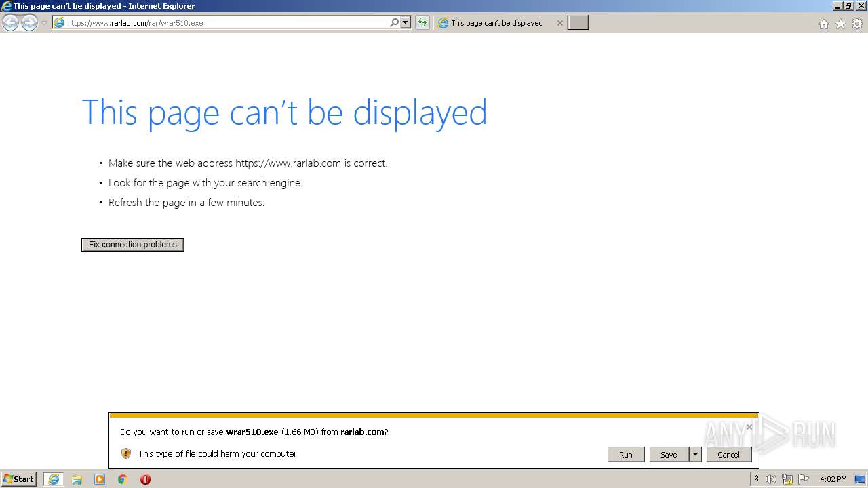
Task: Show hidden system tray icons
Action: coord(756,479)
